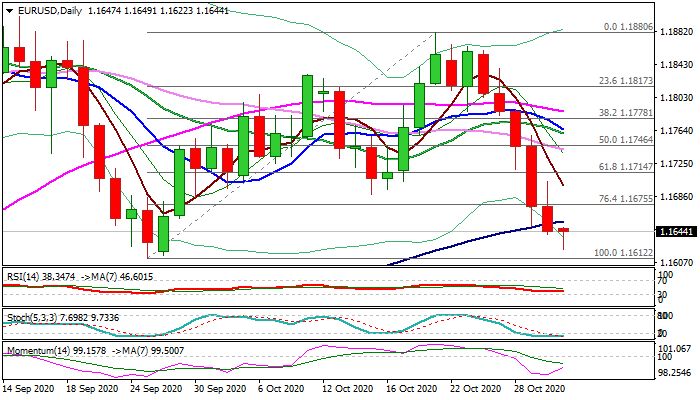
Task: Click the 1.17250 price scale value
Action: [x=678, y=163]
